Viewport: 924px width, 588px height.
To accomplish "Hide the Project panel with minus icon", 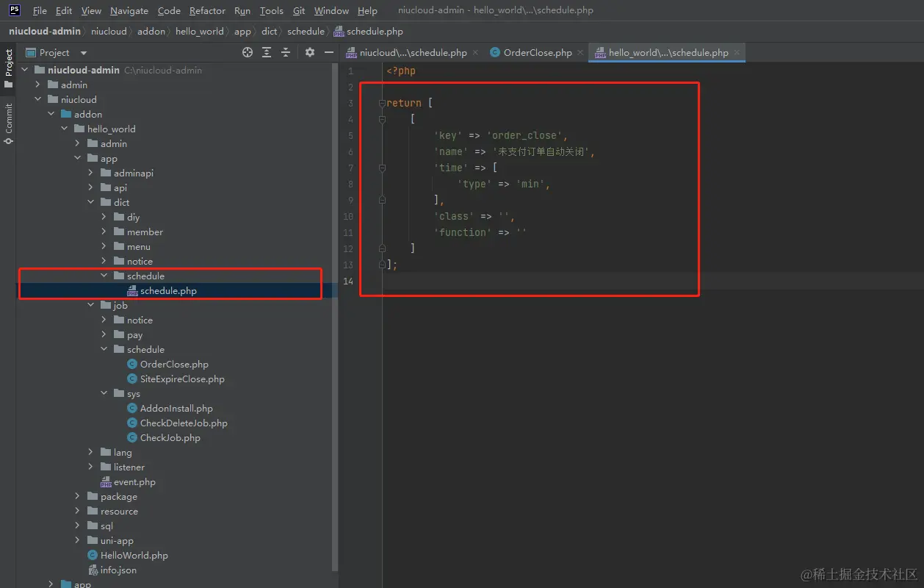I will click(329, 52).
